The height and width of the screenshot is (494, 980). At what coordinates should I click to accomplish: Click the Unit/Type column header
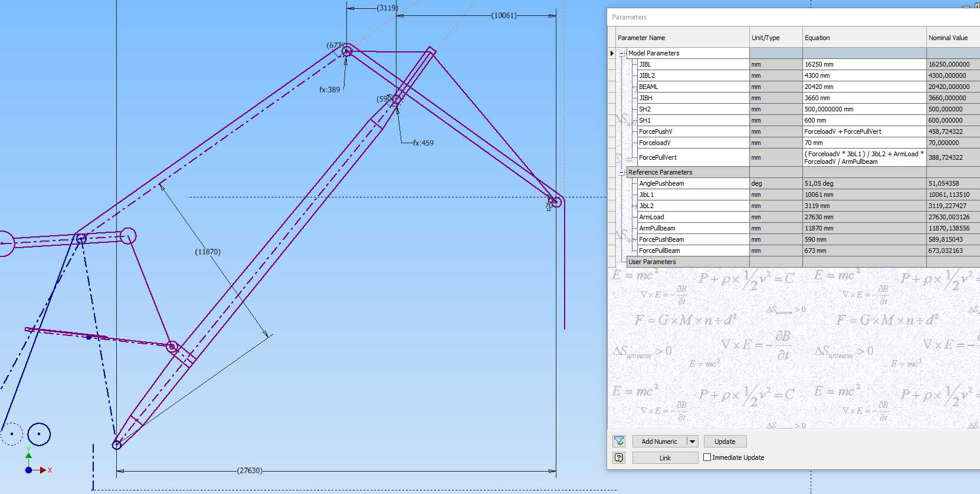[776, 38]
